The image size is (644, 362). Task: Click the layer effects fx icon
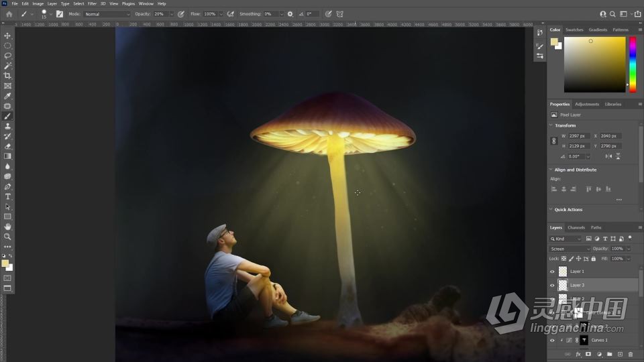point(578,354)
